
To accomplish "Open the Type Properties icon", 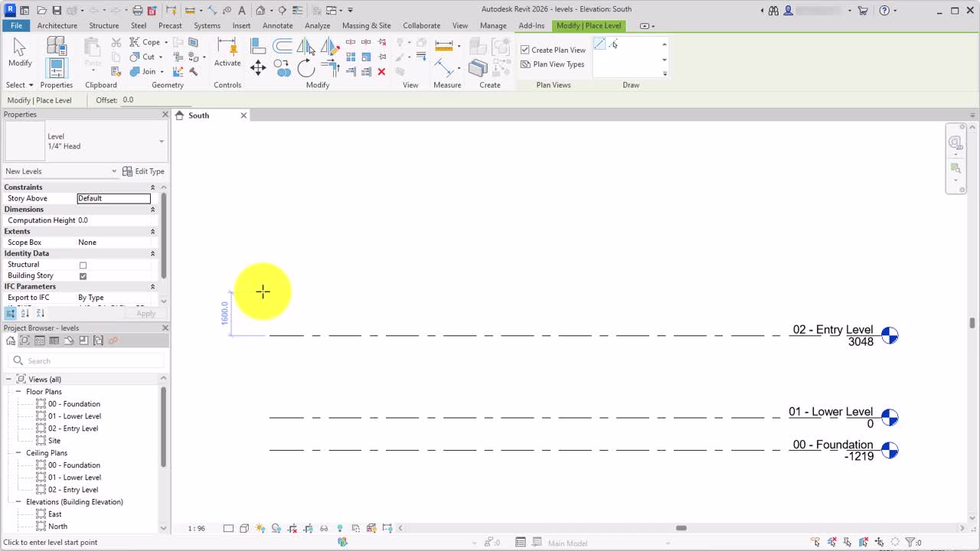I will pos(56,46).
